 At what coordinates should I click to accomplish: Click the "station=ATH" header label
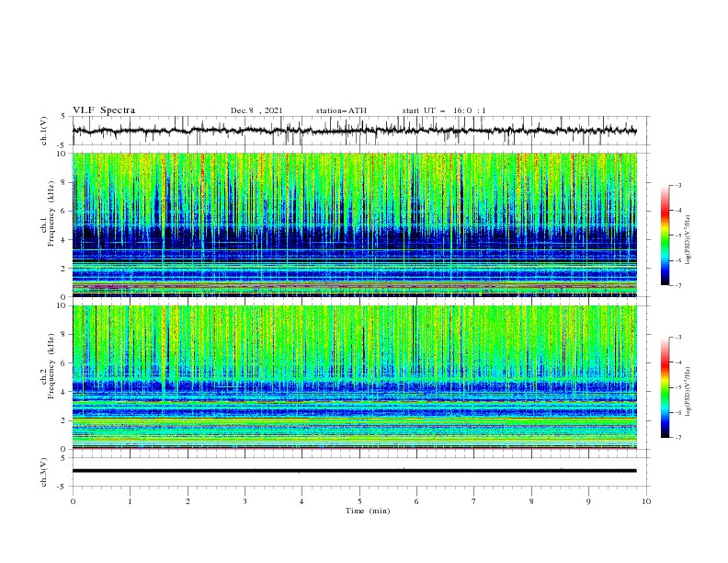pyautogui.click(x=341, y=110)
